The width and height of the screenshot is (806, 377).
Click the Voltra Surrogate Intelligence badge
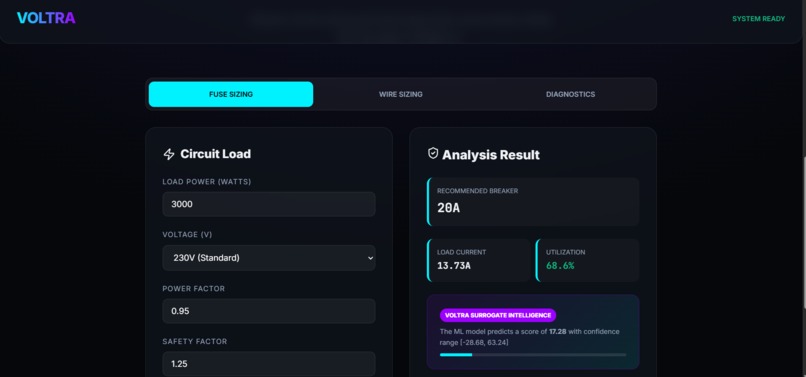498,315
